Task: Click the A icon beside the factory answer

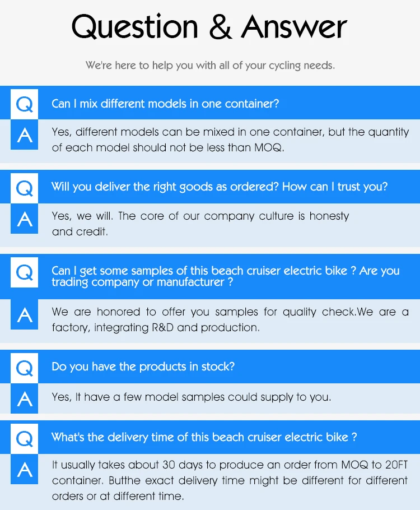Action: tap(25, 314)
